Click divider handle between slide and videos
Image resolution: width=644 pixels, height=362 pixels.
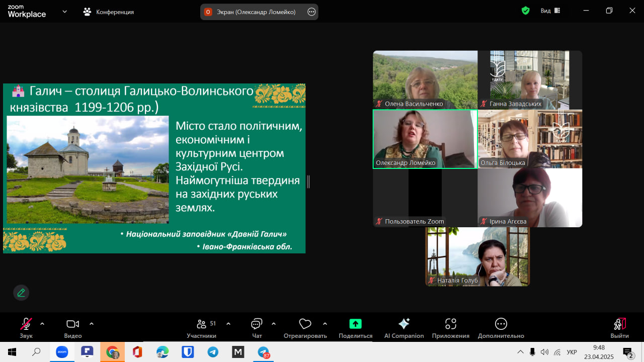point(308,182)
